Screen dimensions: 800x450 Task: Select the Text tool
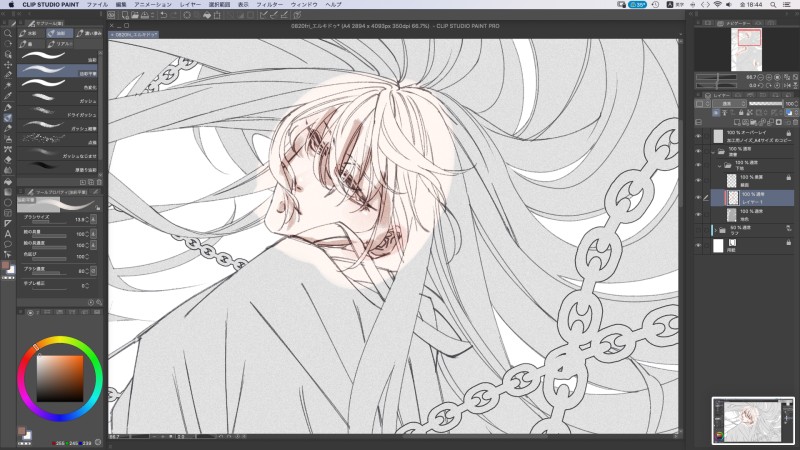[x=8, y=234]
